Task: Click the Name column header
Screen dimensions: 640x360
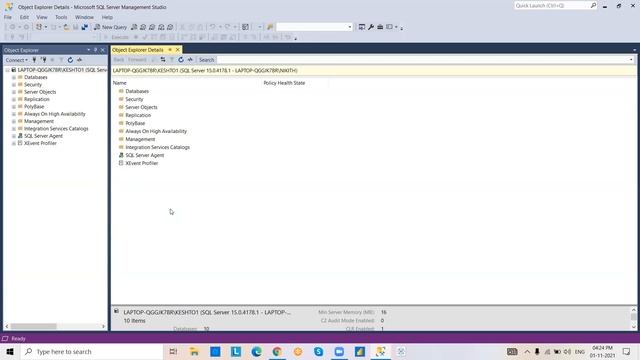Action: tap(120, 83)
